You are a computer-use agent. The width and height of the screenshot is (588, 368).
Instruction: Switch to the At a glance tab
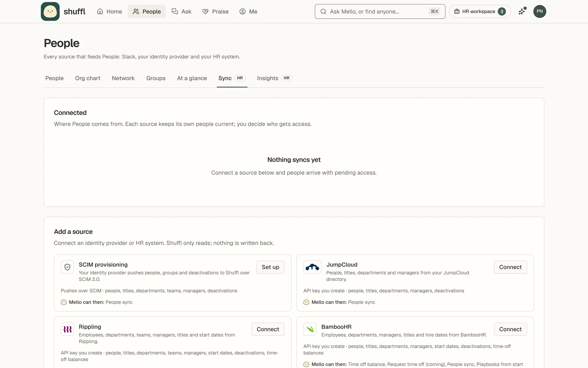pyautogui.click(x=192, y=78)
